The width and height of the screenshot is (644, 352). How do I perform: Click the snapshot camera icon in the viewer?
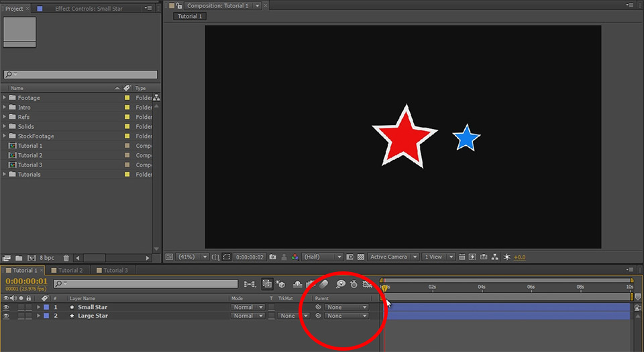[272, 257]
